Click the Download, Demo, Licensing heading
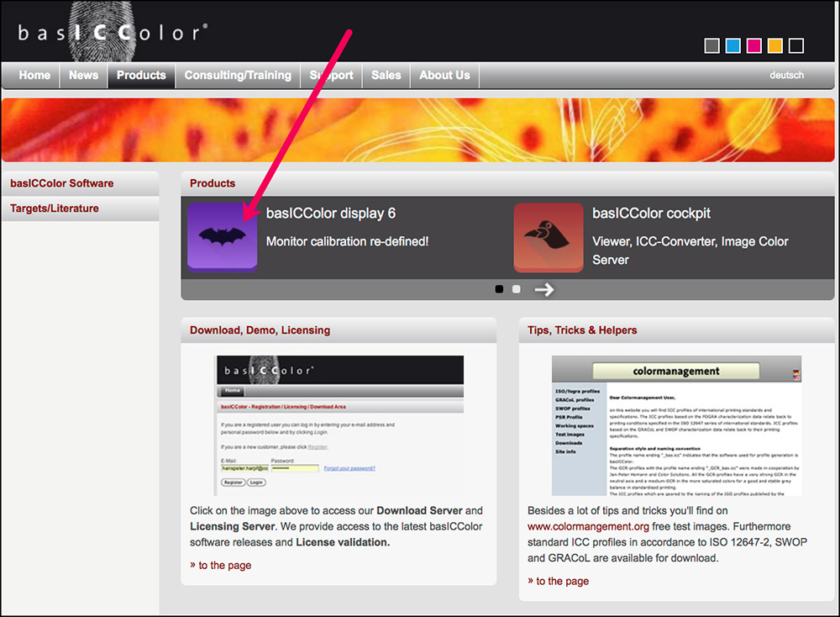This screenshot has width=840, height=617. (x=260, y=330)
